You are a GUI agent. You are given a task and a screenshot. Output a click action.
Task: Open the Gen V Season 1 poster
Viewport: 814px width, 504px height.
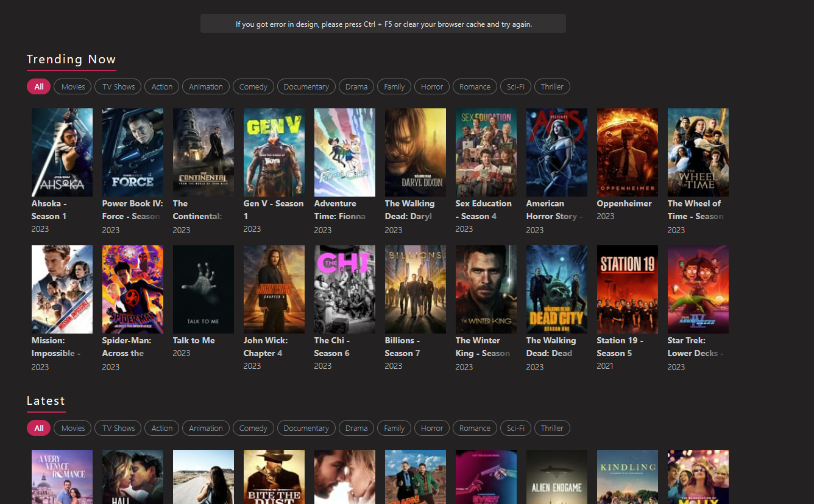pos(274,152)
